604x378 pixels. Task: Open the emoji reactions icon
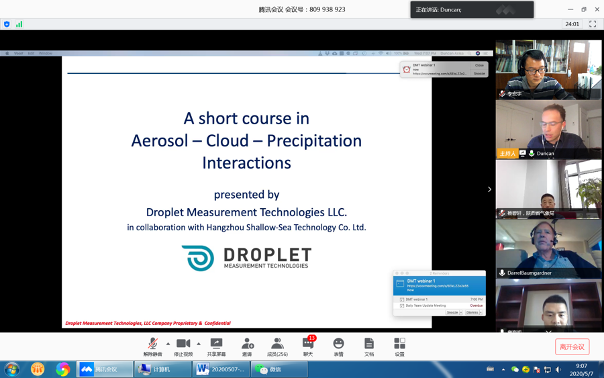339,346
